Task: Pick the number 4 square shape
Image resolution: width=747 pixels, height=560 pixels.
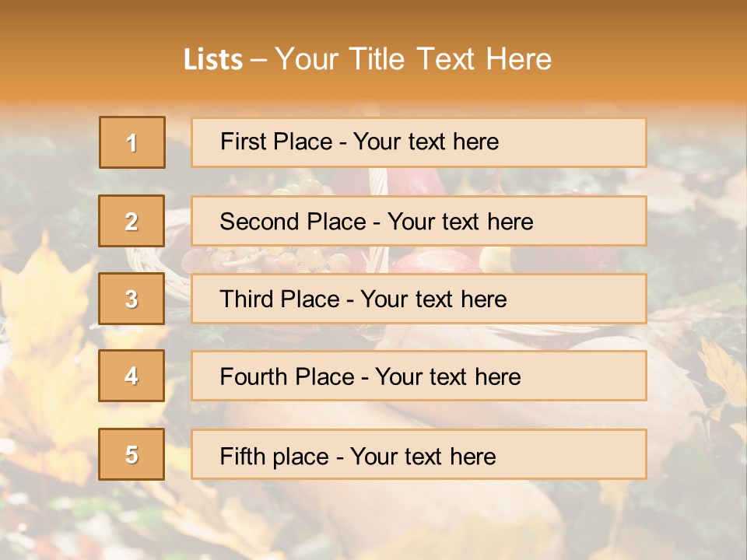Action: click(x=132, y=376)
